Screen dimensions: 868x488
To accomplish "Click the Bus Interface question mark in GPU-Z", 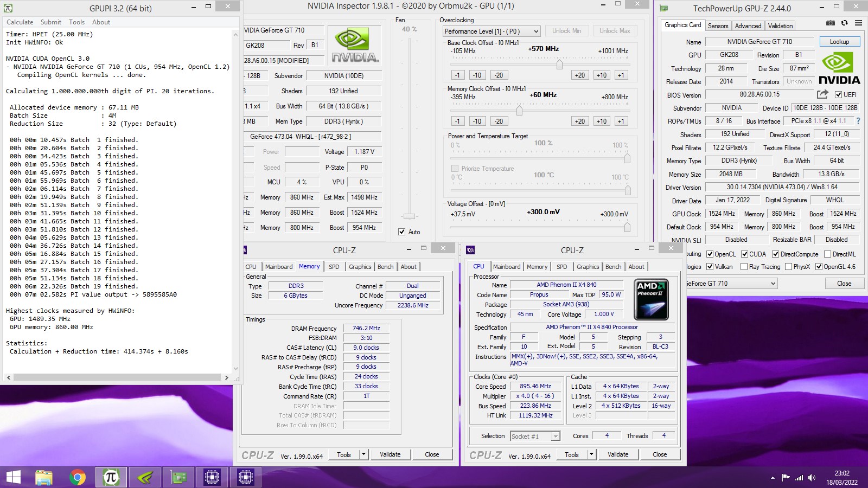I will tap(858, 121).
